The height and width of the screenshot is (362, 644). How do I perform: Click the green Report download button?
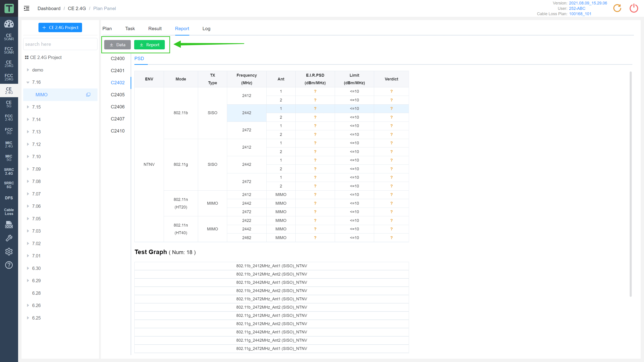(x=150, y=45)
